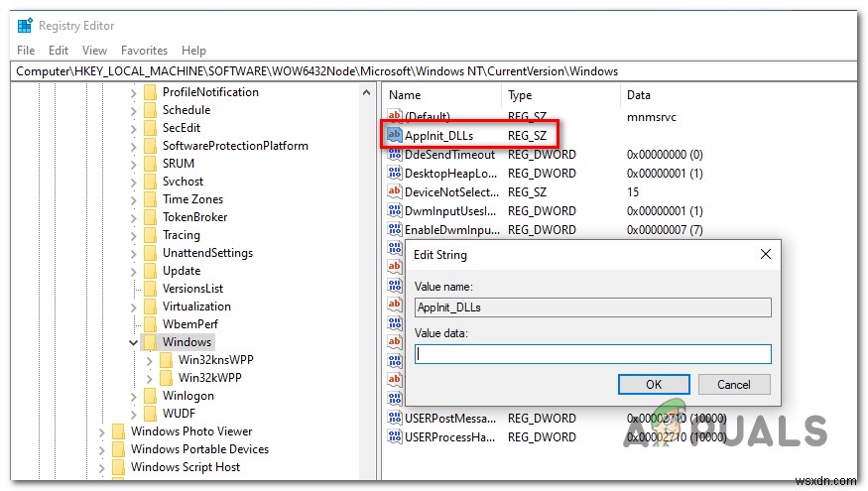Screen dimensions: 868x491
Task: Click the SecEdit folder icon
Action: click(150, 128)
